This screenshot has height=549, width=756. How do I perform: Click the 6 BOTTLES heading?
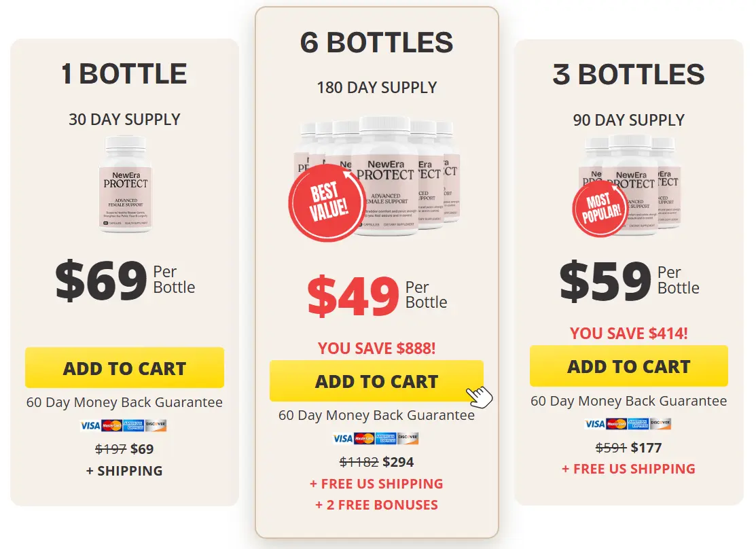[x=376, y=43]
